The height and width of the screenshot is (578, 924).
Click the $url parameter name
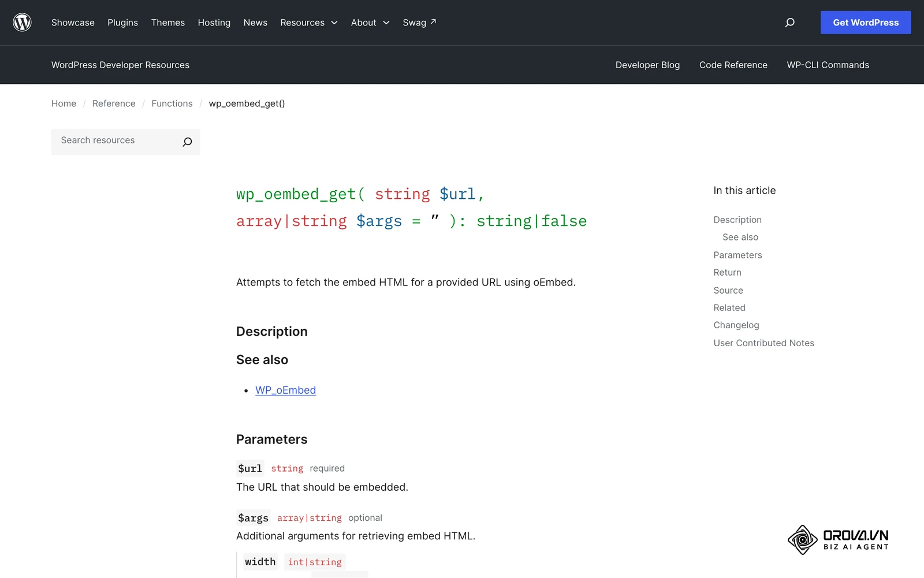tap(250, 468)
